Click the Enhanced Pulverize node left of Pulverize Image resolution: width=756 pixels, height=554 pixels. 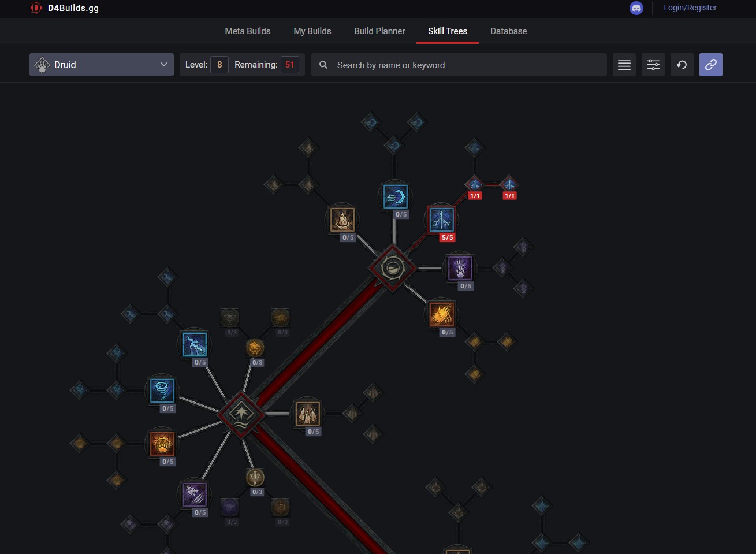(x=116, y=444)
